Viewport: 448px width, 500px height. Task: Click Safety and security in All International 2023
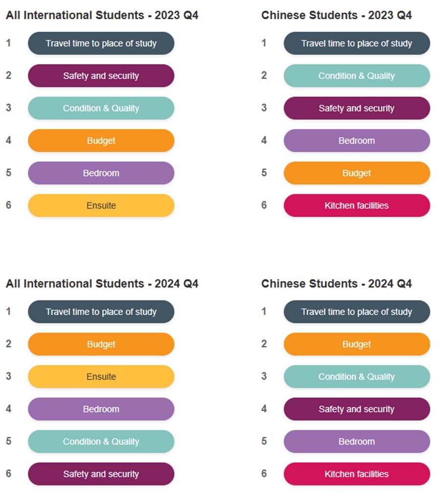click(x=101, y=76)
